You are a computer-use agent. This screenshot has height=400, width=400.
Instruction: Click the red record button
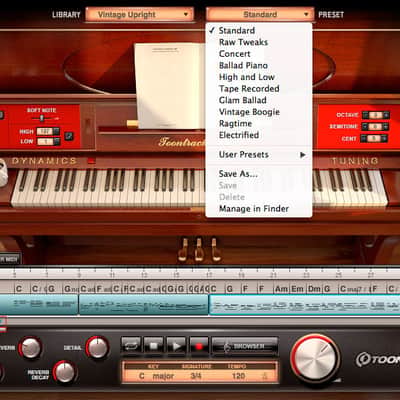(x=199, y=346)
